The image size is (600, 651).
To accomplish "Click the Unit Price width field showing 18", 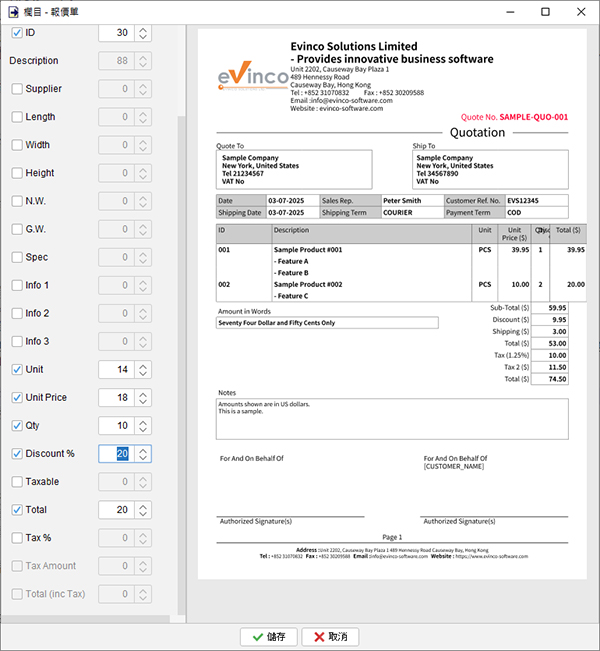I will (116, 398).
